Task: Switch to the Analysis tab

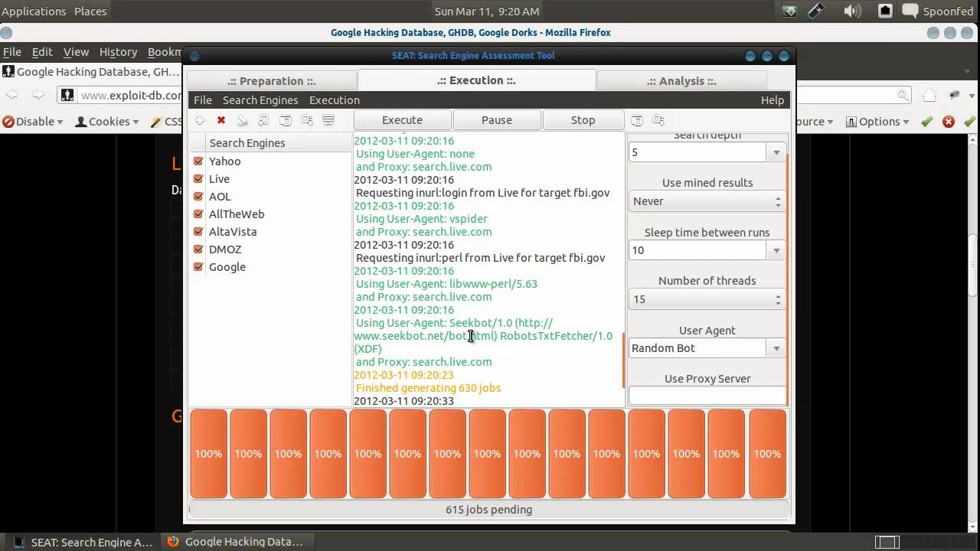Action: pos(681,81)
